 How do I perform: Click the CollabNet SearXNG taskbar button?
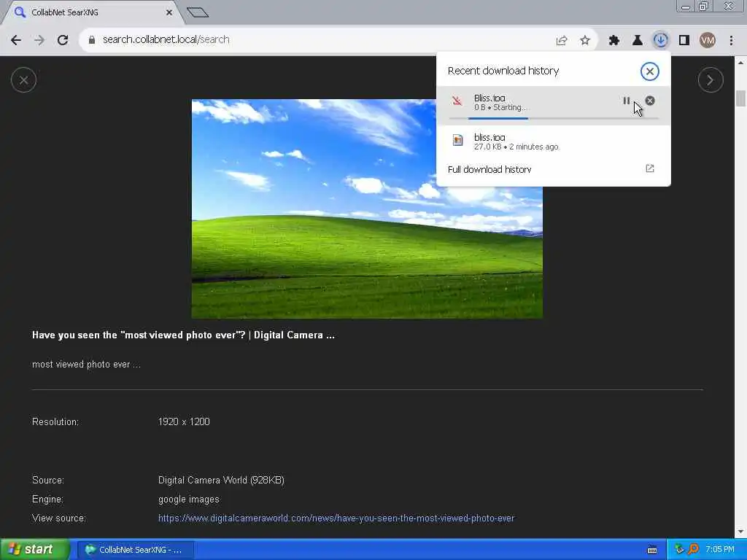135,550
